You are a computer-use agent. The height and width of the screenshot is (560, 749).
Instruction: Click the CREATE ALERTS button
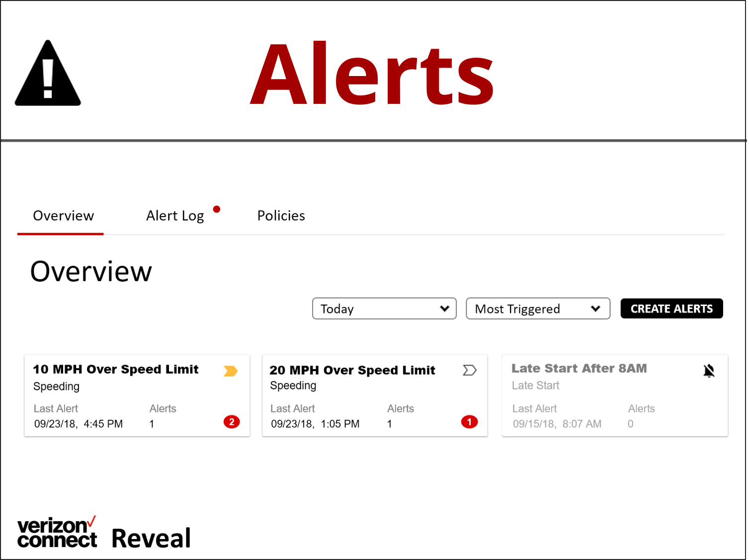[671, 309]
